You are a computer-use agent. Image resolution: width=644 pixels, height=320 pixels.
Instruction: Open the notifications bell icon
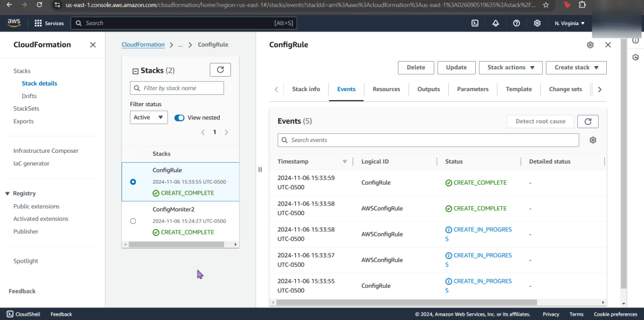click(x=495, y=23)
